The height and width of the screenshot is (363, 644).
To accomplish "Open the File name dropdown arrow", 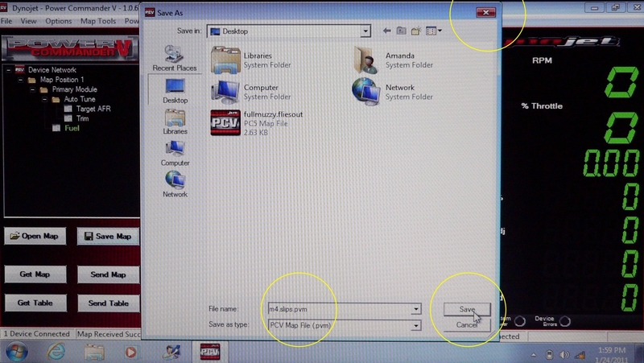I will click(415, 309).
